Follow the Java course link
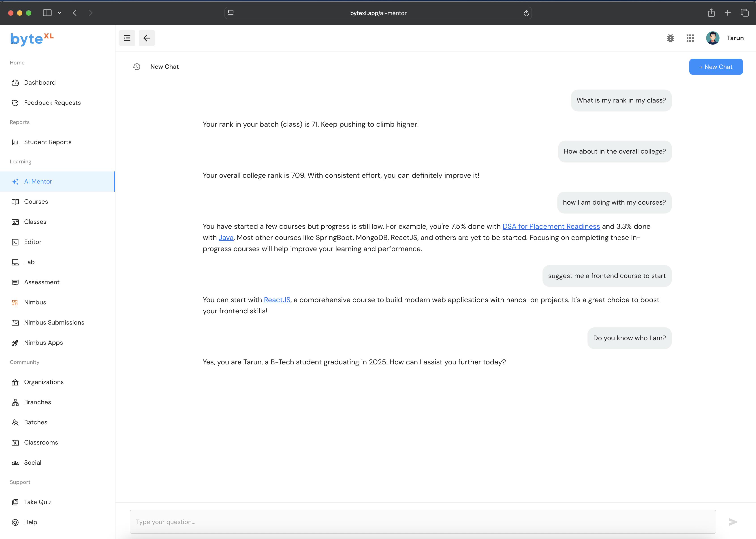The width and height of the screenshot is (756, 539). [x=226, y=238]
